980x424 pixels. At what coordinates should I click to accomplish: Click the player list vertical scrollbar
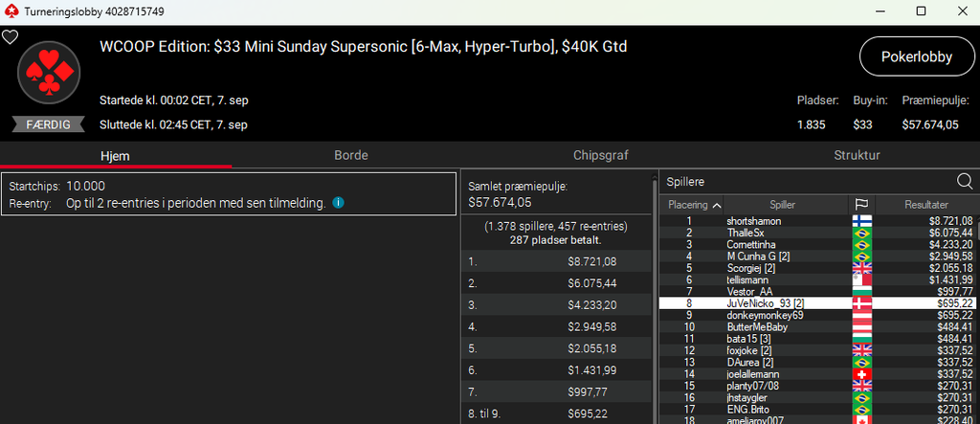(978, 319)
